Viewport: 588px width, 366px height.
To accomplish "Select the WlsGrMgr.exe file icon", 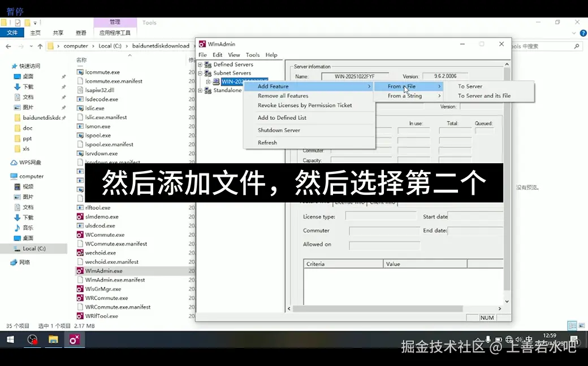I will [x=80, y=289].
